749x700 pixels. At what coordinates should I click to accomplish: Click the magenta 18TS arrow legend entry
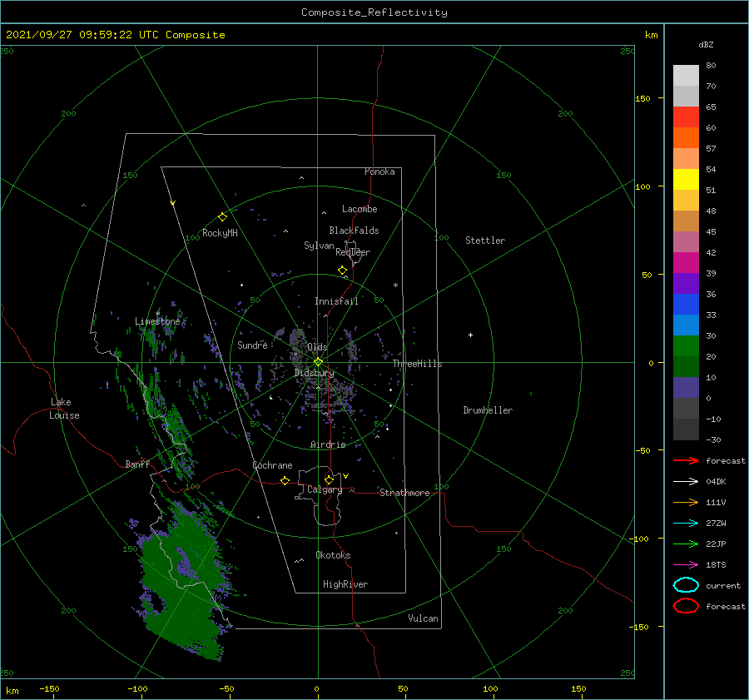point(686,565)
